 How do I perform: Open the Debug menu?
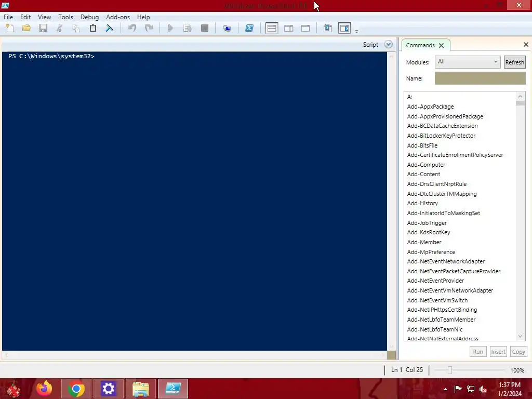click(x=89, y=17)
